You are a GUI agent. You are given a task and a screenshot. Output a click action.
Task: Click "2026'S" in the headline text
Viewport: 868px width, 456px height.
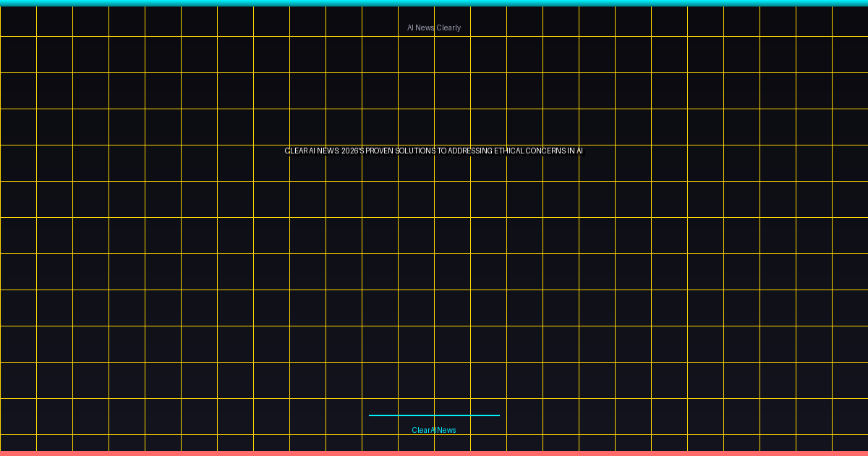(x=352, y=151)
